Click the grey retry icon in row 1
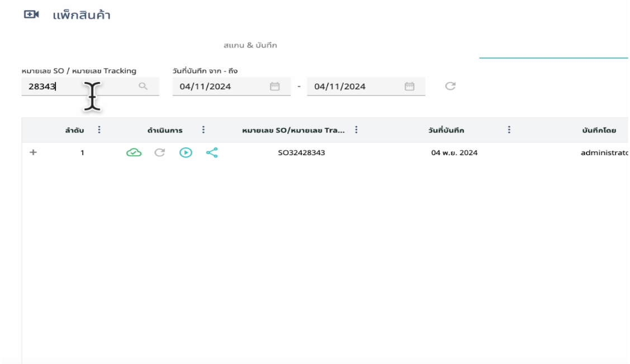This screenshot has width=630, height=364. click(x=159, y=152)
